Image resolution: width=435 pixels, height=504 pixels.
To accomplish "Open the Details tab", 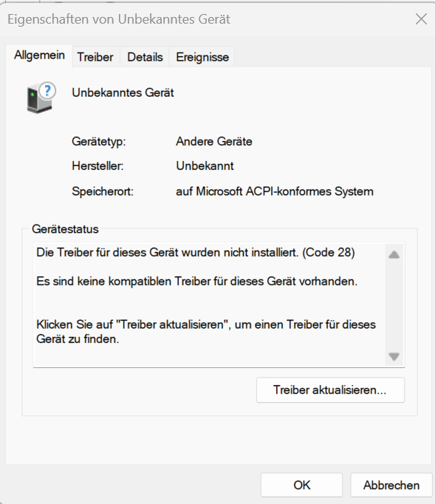I will tap(145, 57).
